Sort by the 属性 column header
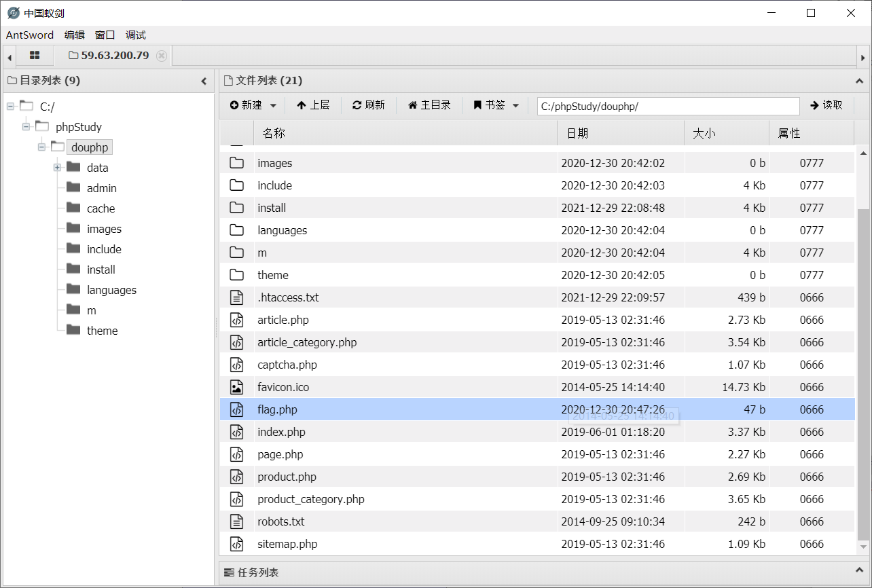Viewport: 872px width, 588px height. click(x=812, y=133)
